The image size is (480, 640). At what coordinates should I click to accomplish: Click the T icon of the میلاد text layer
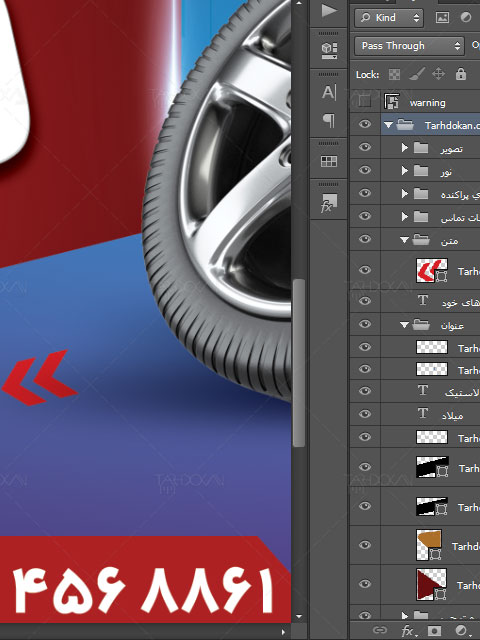(423, 414)
